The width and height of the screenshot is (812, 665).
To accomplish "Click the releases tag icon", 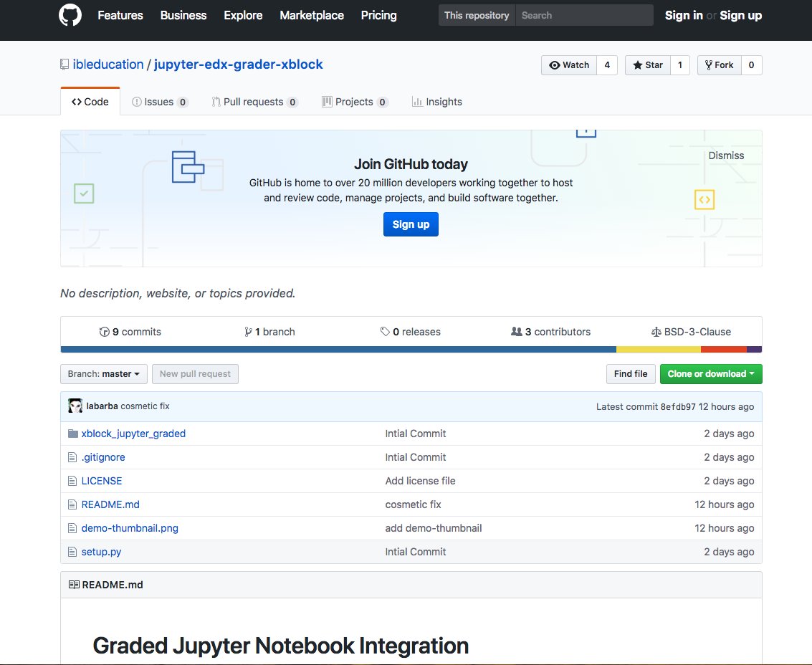I will 385,331.
